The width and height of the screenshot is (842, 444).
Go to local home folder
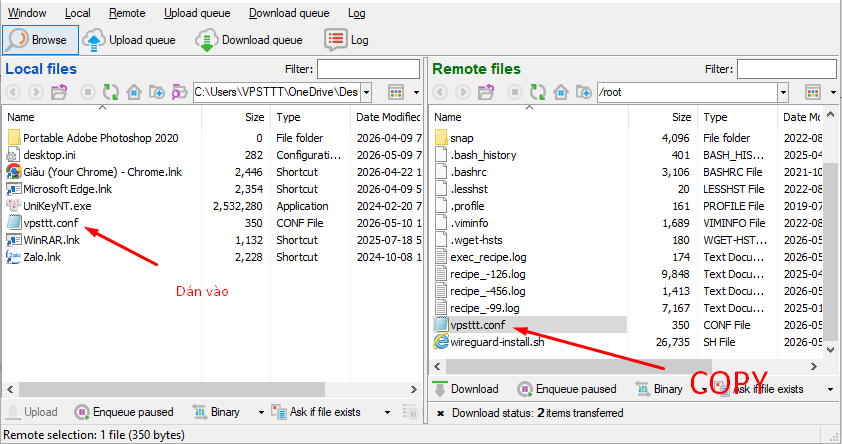tap(134, 92)
